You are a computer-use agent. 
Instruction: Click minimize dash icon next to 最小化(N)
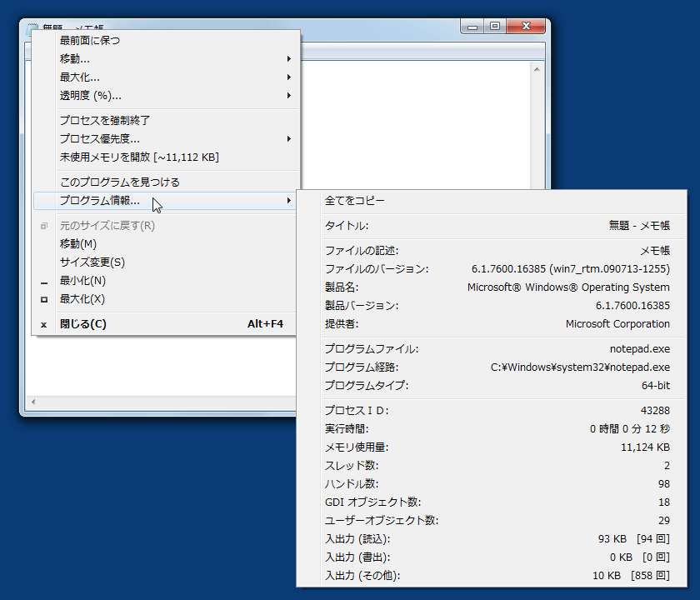click(43, 283)
